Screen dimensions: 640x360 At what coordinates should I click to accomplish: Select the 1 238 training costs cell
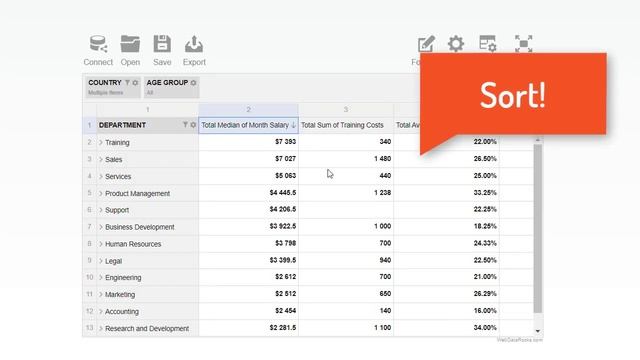click(346, 193)
